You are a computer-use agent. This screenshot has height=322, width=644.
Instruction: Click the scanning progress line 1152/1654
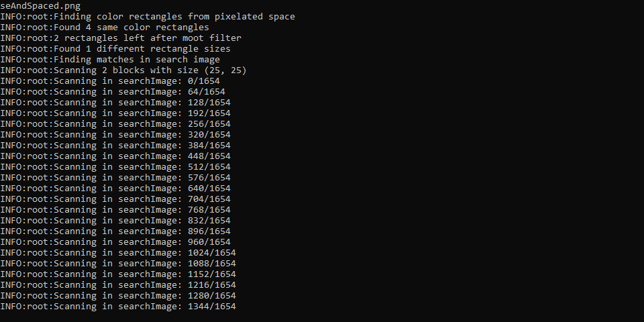coord(118,274)
